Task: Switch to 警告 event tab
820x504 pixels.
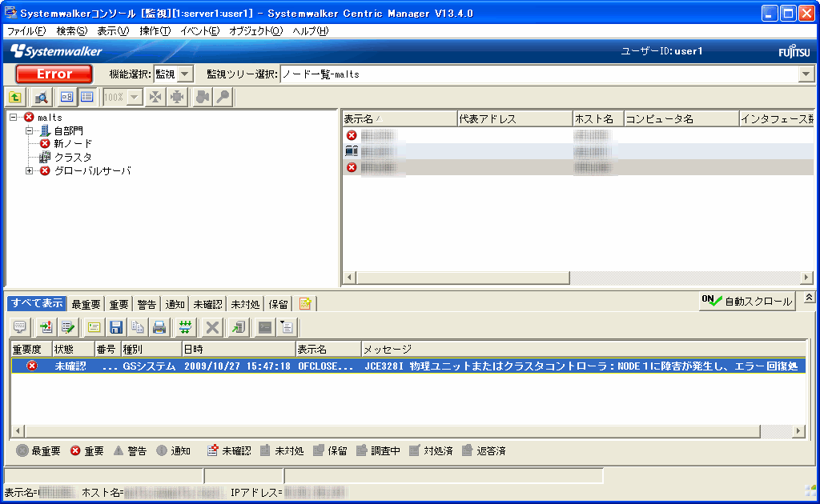Action: 147,304
